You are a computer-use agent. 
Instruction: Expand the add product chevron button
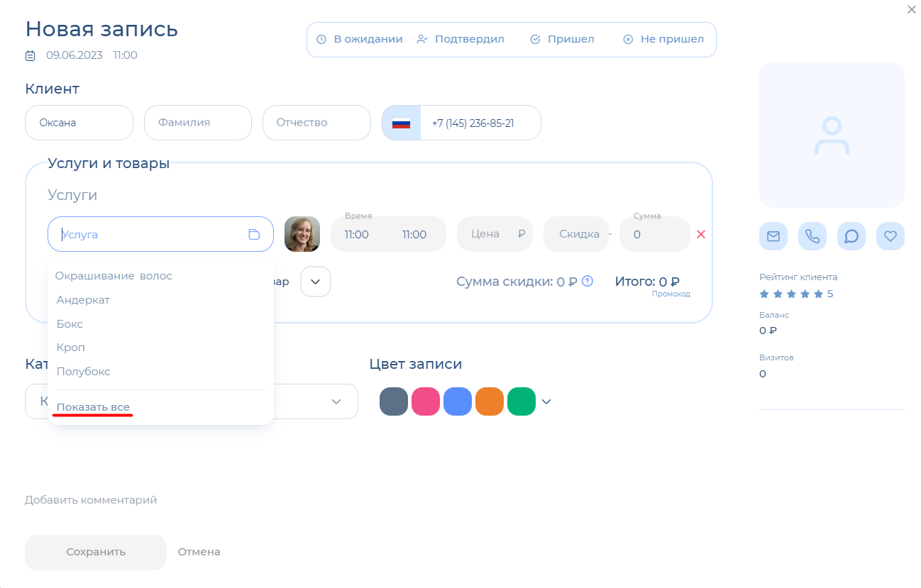(x=316, y=282)
